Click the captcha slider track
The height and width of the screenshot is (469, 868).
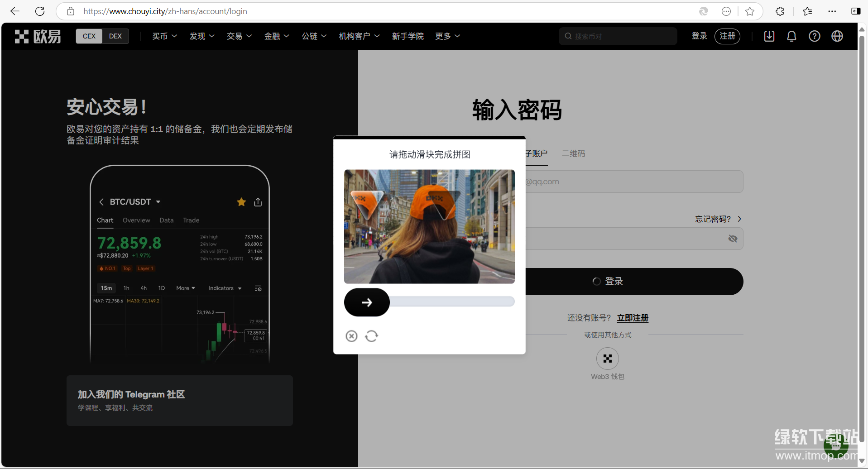[452, 301]
